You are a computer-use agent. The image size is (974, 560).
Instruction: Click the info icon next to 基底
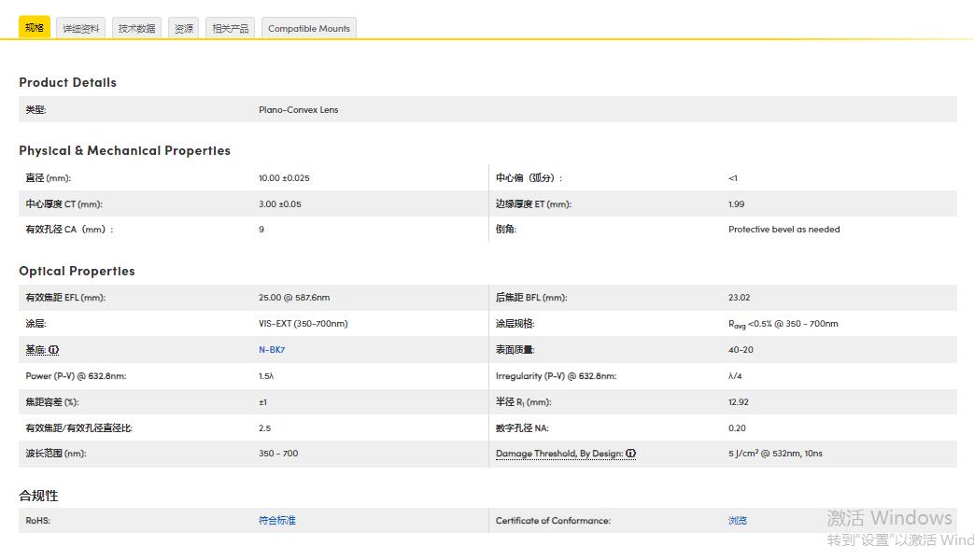tap(54, 350)
